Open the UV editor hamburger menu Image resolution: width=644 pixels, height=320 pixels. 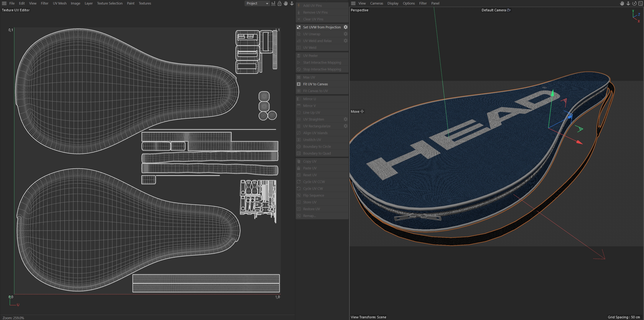point(4,3)
